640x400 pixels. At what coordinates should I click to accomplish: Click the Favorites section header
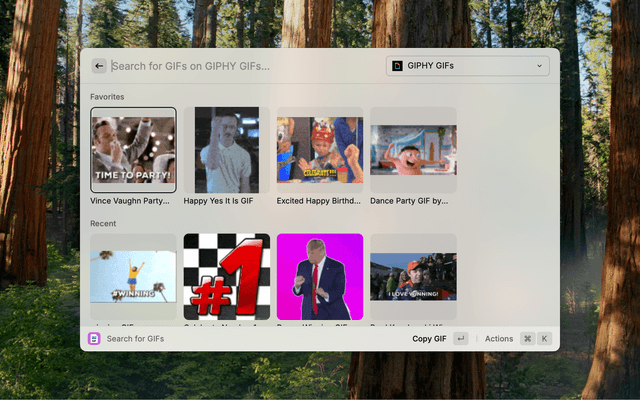(x=107, y=97)
